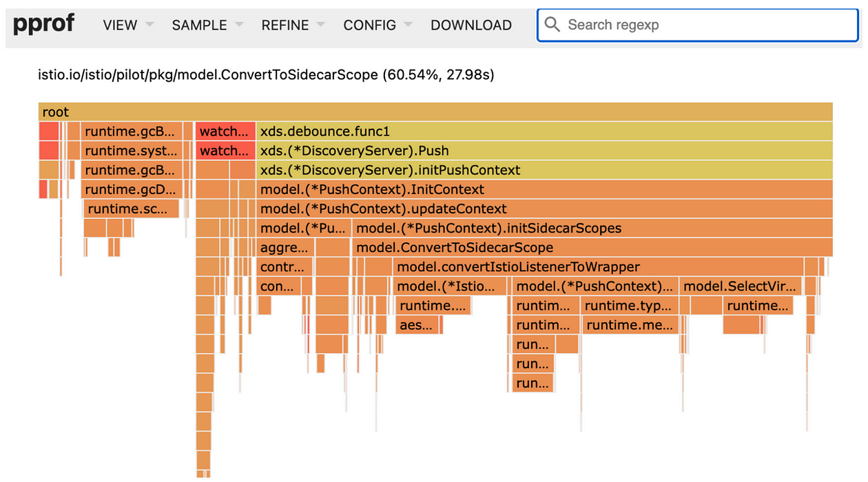Viewport: 868px width, 482px height.
Task: Select the root flame graph bar
Action: [435, 112]
